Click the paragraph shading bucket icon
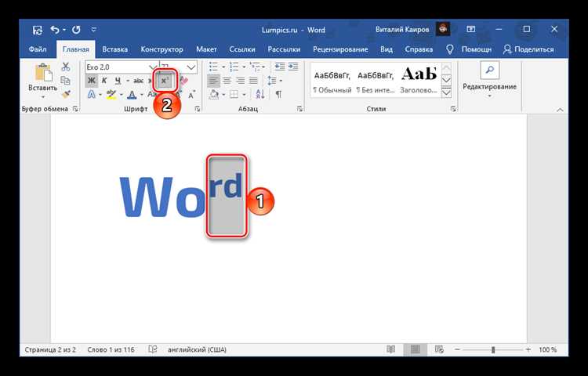This screenshot has width=588, height=376. [214, 94]
